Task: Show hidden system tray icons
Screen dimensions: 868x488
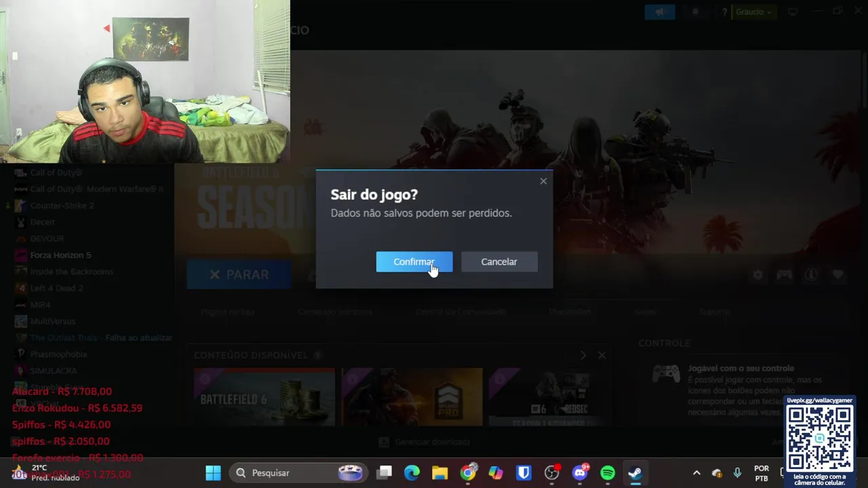Action: [696, 473]
